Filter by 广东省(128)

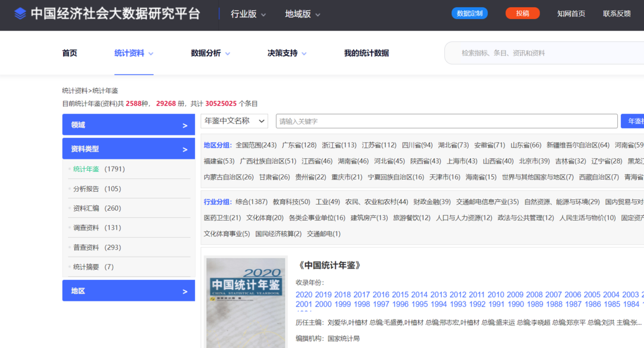coord(299,145)
